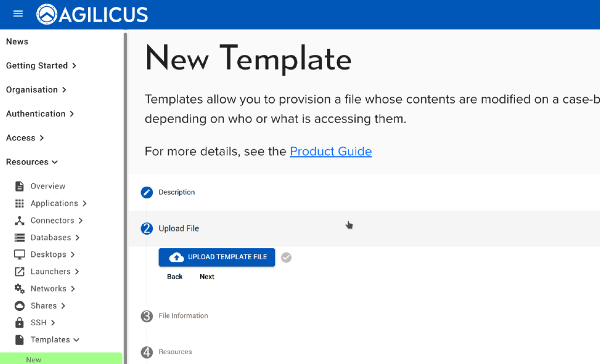Open the News menu item
600x364 pixels.
pyautogui.click(x=17, y=42)
